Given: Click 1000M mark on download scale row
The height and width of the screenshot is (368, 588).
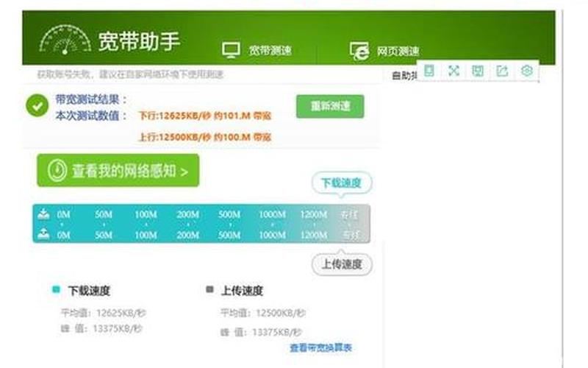Looking at the screenshot, I should pos(272,214).
